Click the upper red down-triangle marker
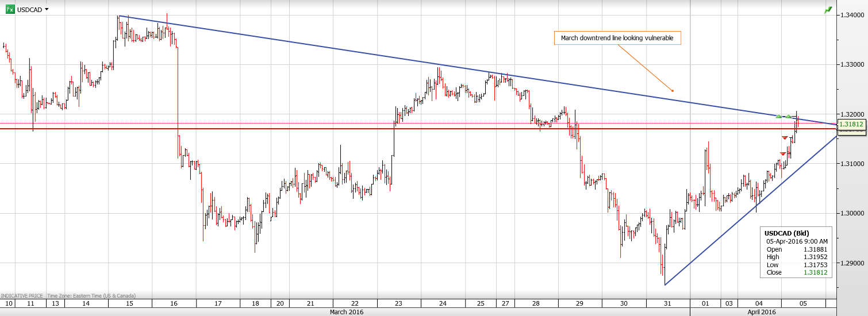The height and width of the screenshot is (316, 868). pos(785,138)
